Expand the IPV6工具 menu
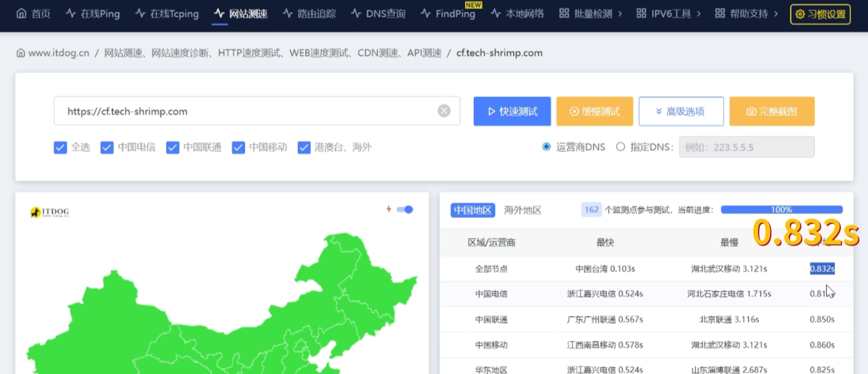The image size is (868, 374). click(x=668, y=14)
